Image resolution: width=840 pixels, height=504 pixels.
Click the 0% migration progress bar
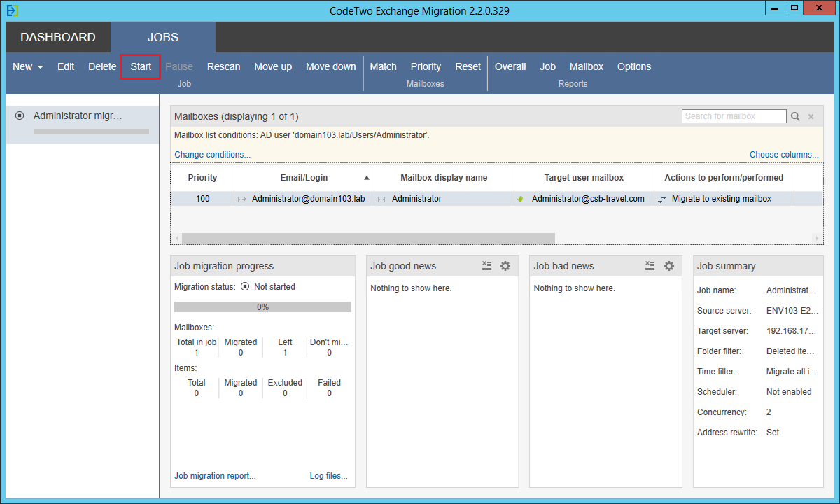(x=262, y=307)
